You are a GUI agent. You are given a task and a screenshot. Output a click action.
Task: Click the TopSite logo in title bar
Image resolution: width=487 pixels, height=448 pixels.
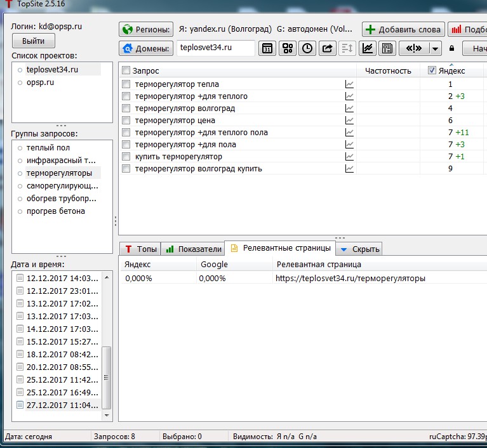coord(9,4)
